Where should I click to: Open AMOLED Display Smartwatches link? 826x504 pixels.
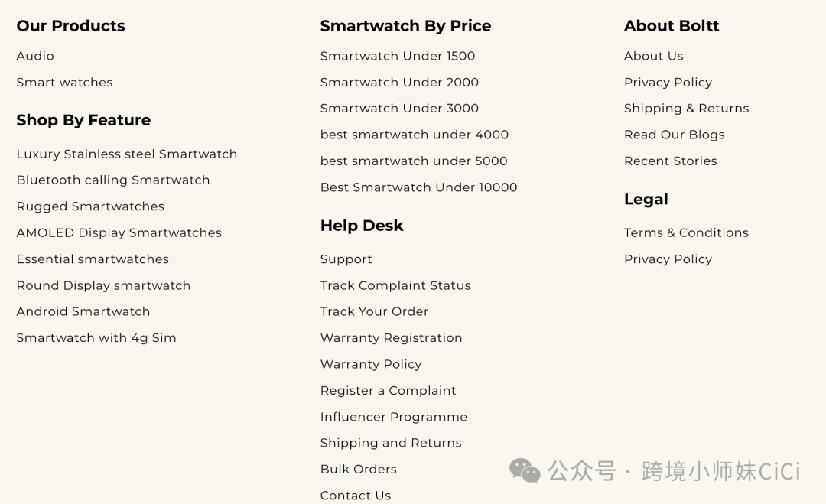[x=119, y=232]
